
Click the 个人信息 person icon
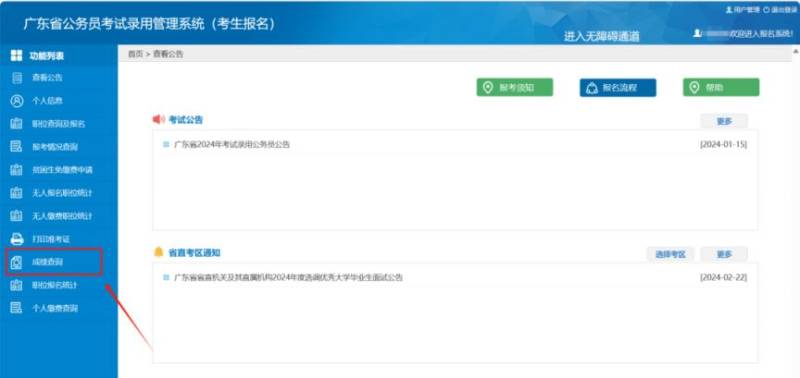point(17,101)
